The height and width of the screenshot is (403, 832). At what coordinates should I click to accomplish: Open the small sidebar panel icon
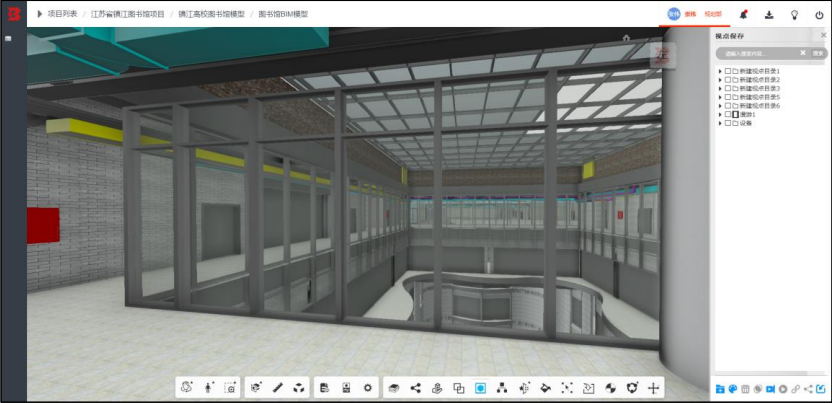8,39
